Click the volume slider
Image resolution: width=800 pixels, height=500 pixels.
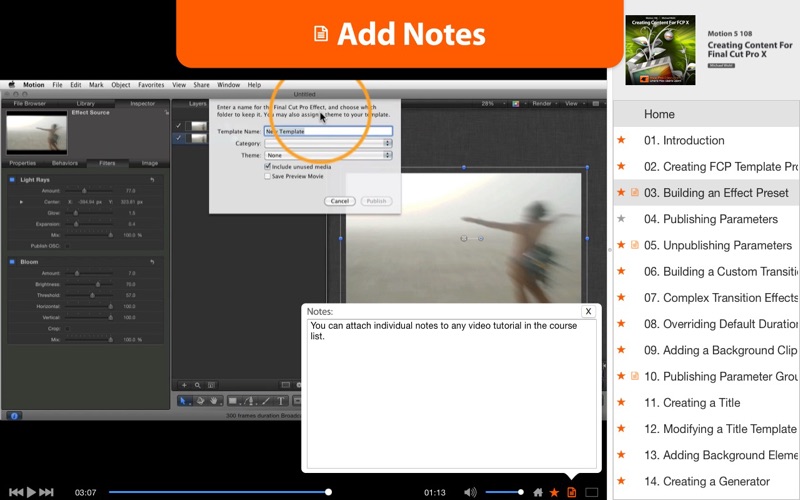tap(504, 492)
